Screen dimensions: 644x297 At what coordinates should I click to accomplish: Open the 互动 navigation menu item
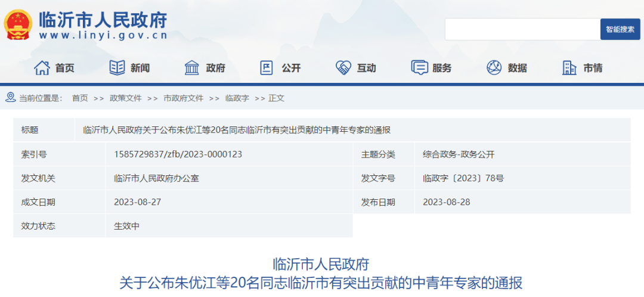pyautogui.click(x=366, y=68)
